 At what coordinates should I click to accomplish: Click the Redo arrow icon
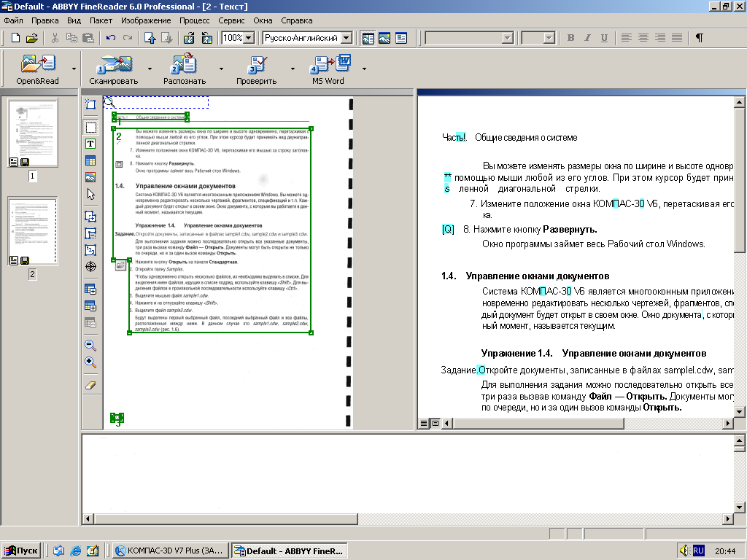coord(127,38)
